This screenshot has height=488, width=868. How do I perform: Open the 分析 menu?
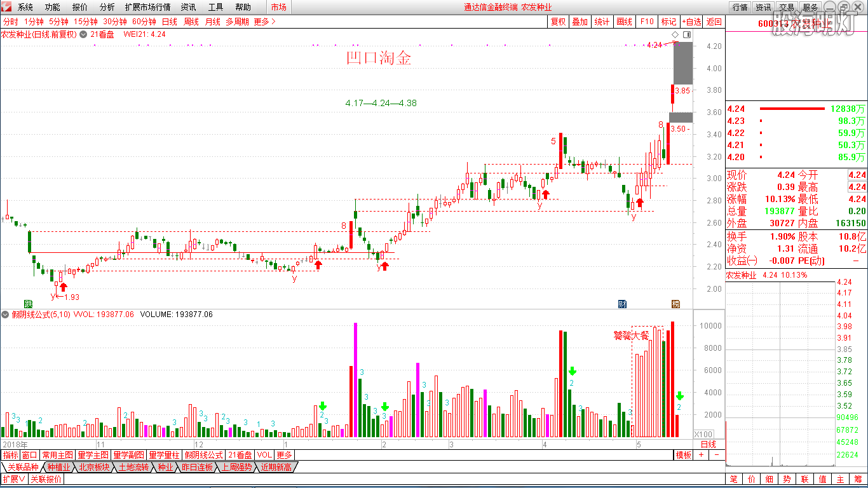107,7
